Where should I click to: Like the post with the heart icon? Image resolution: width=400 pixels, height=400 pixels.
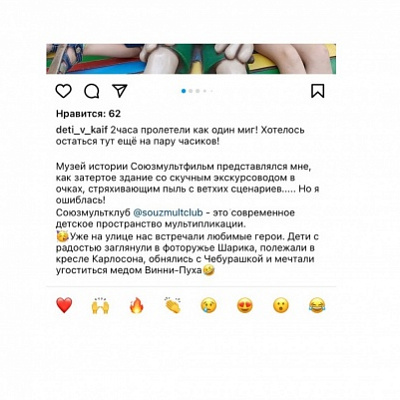click(63, 91)
